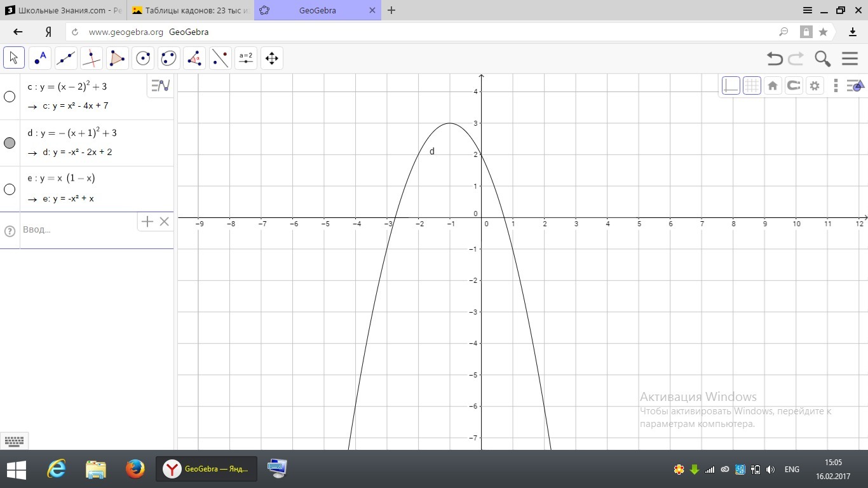Open the GeoGebra hamburger menu

pos(850,59)
